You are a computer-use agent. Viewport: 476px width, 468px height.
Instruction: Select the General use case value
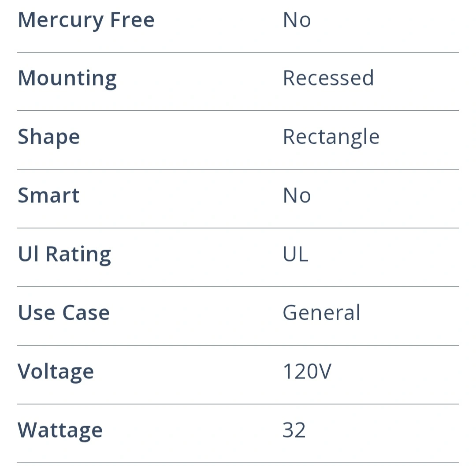321,313
